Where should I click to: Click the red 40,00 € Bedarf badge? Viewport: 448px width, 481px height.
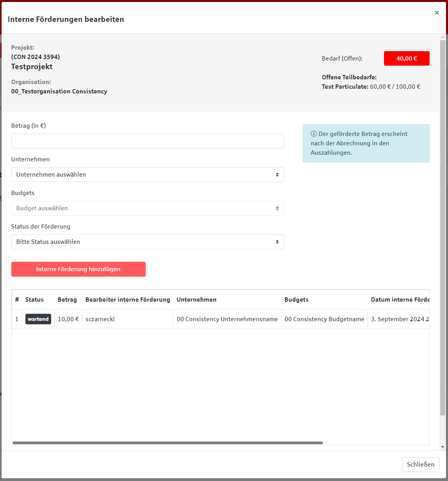[x=406, y=59]
